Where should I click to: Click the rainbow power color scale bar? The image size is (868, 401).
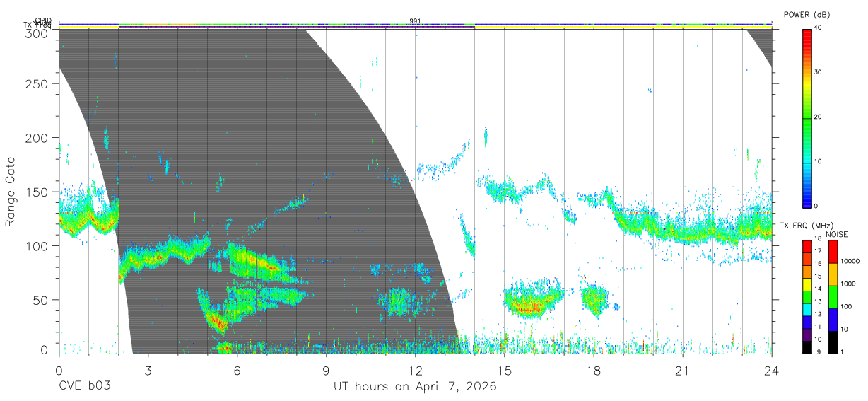point(807,117)
